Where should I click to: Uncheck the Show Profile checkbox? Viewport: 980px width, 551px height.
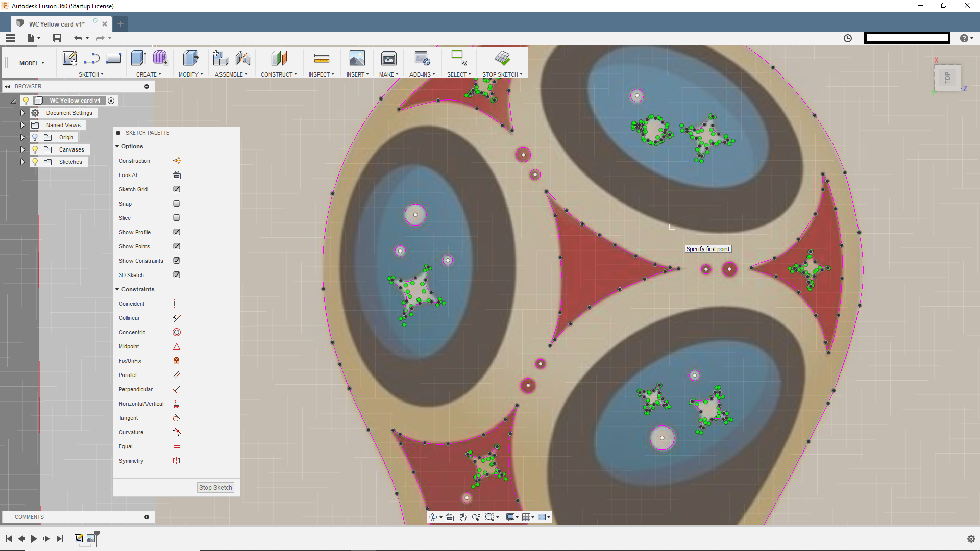coord(177,232)
